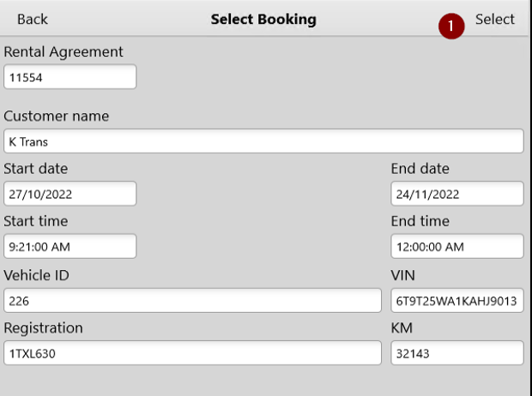Click the Registration field 1TXL630
Image resolution: width=532 pixels, height=396 pixels.
[x=192, y=353]
